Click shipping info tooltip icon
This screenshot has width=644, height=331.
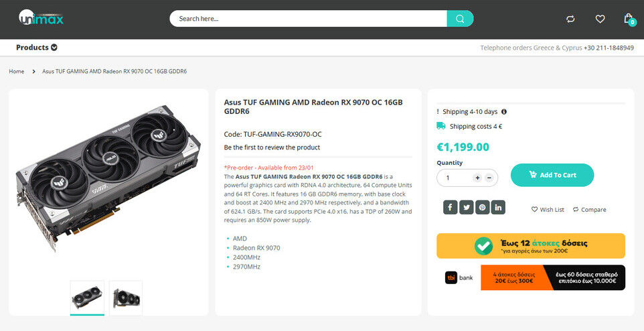(x=504, y=111)
